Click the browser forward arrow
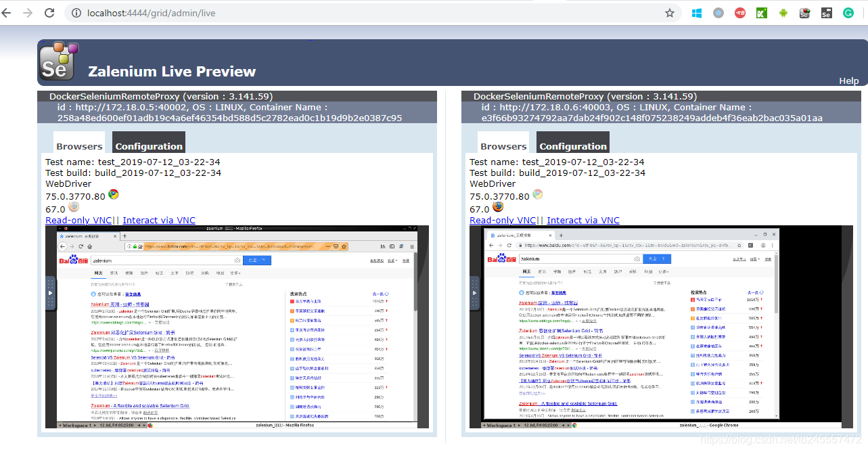868x452 pixels. point(28,13)
